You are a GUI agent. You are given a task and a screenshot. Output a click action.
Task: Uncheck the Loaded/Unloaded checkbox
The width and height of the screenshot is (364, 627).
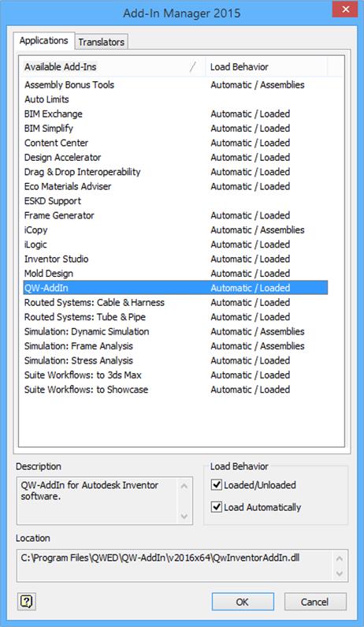point(217,485)
